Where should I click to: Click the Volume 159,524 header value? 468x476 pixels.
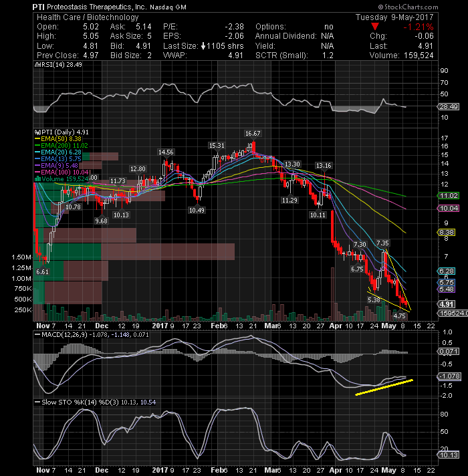pyautogui.click(x=419, y=55)
